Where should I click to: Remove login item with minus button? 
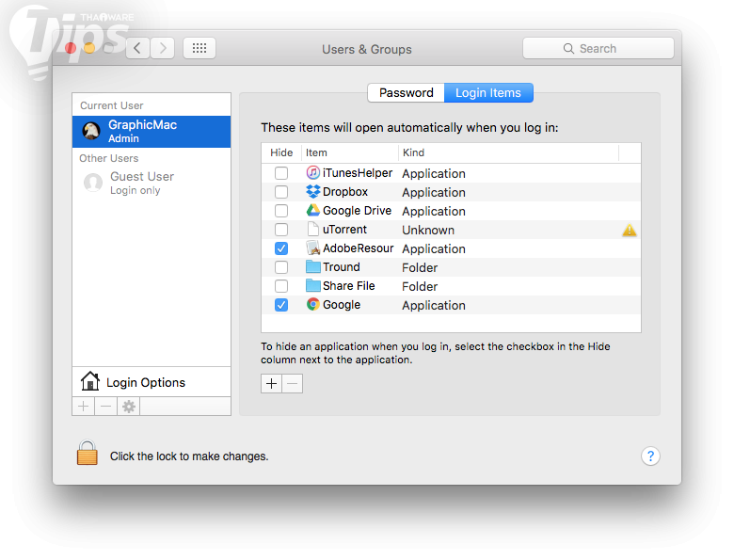tap(292, 384)
